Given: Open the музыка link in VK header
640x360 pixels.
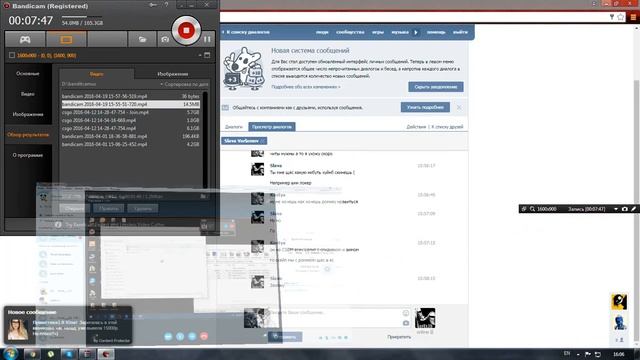Looking at the screenshot, I should 400,32.
